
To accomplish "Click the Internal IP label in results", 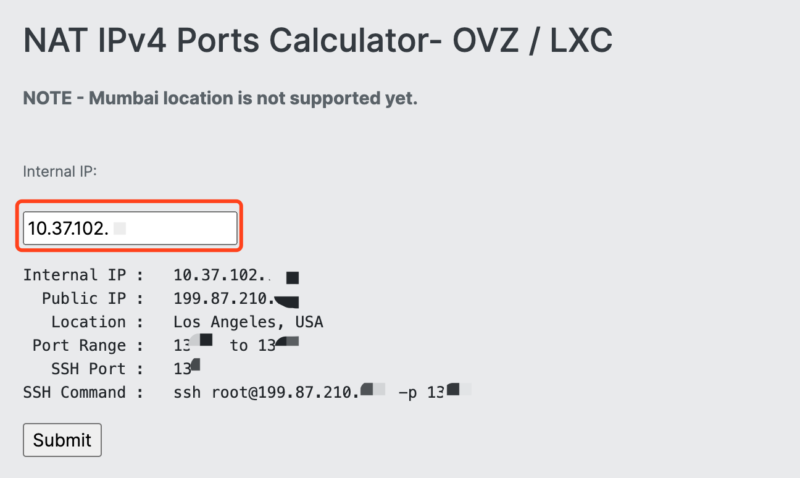I will tap(75, 275).
